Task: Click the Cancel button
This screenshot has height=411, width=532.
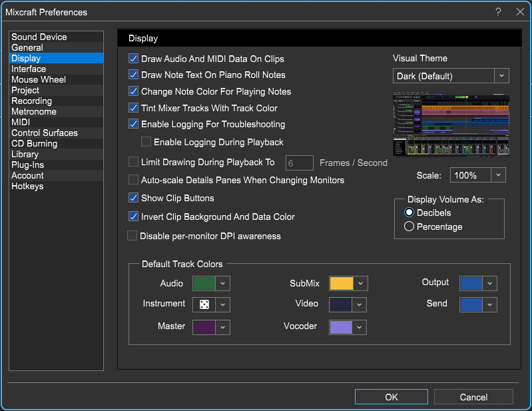Action: click(x=473, y=397)
